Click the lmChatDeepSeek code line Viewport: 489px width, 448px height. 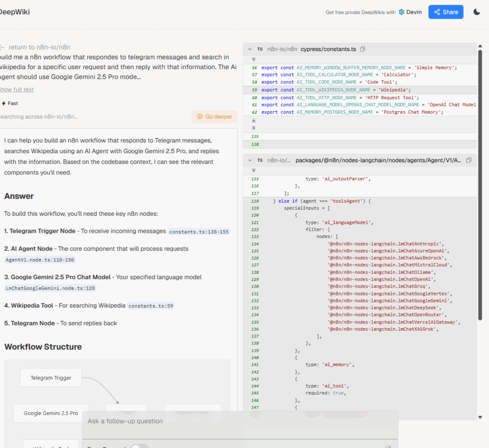pos(360,308)
